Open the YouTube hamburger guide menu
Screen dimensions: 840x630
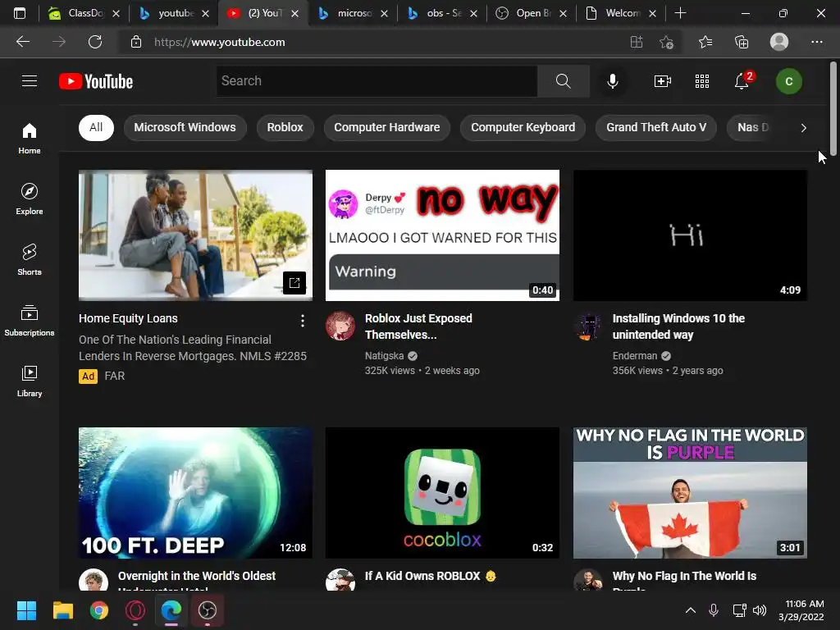point(30,81)
